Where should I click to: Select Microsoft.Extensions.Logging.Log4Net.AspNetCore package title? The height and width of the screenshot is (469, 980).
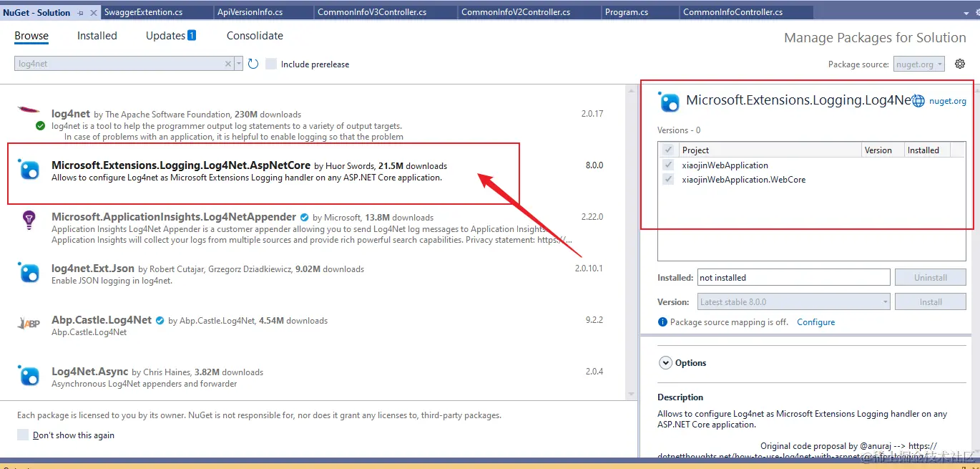tap(181, 165)
